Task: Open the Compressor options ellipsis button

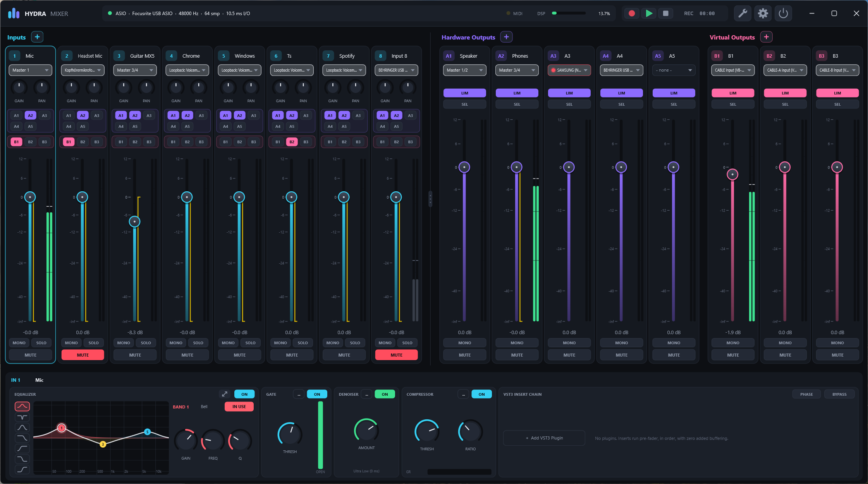Action: [463, 394]
